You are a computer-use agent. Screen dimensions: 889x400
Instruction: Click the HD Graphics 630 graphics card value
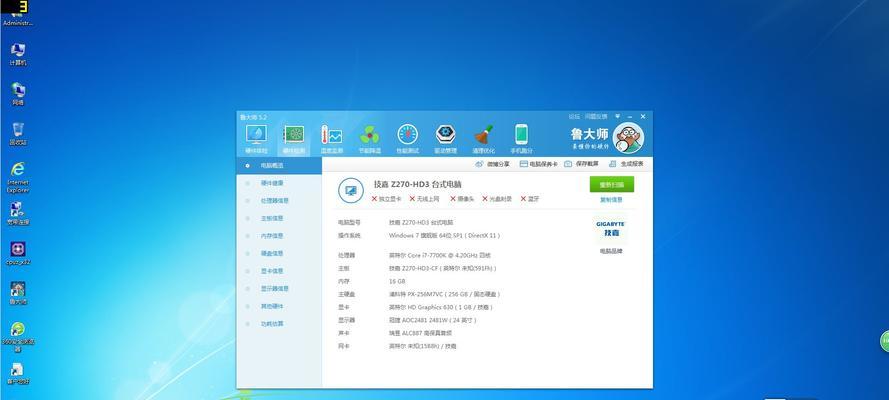click(x=441, y=307)
